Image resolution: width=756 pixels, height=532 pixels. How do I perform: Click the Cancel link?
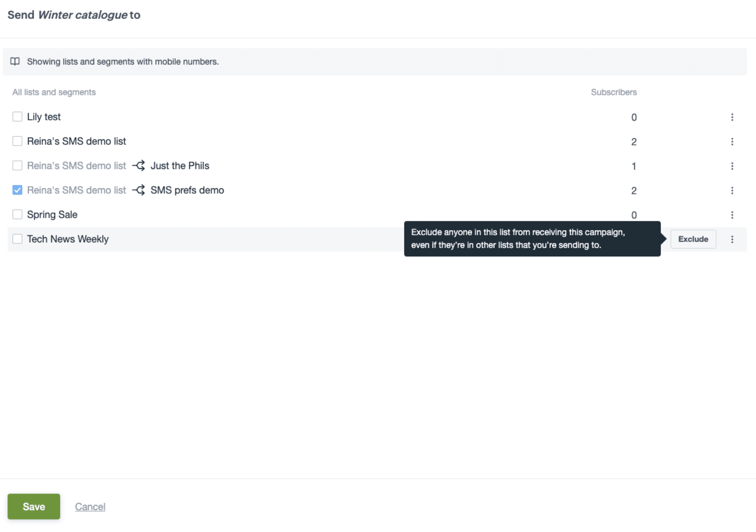[90, 506]
